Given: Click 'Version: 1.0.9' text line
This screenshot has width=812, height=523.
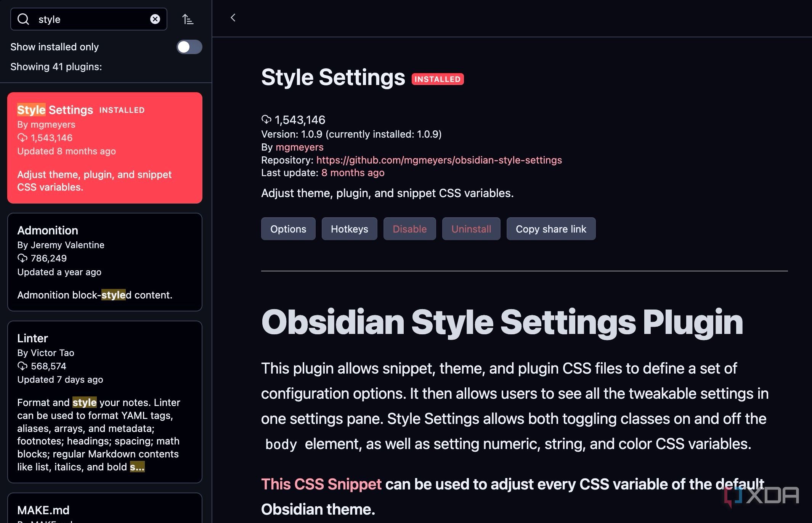Looking at the screenshot, I should coord(351,134).
